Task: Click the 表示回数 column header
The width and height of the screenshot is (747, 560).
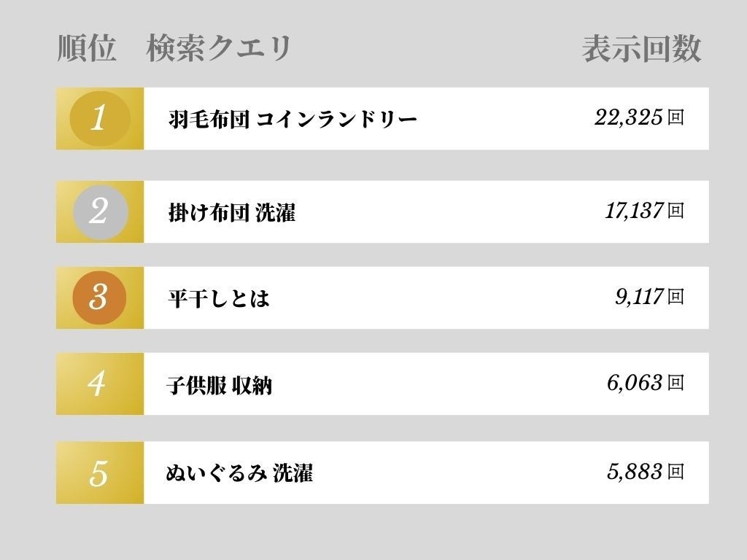Action: point(641,49)
